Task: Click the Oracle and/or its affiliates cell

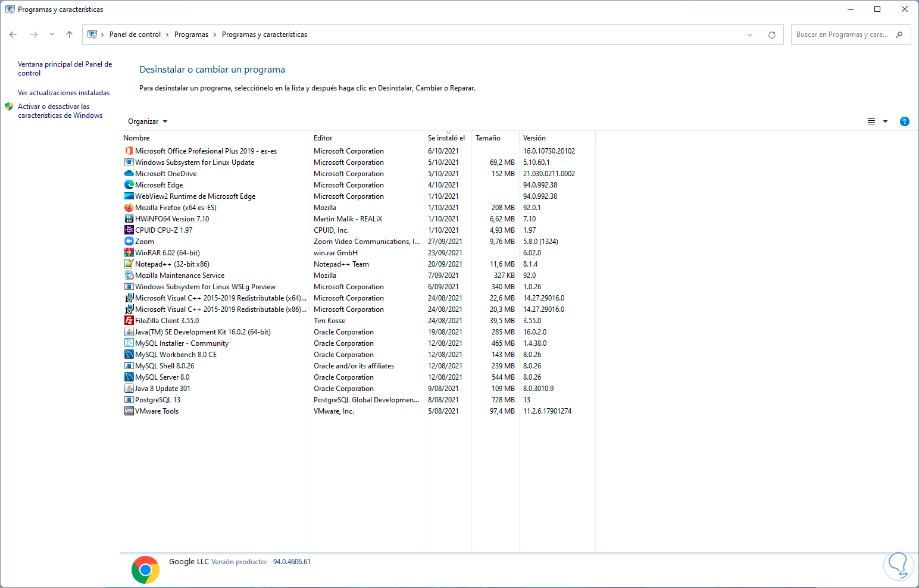Action: (354, 366)
